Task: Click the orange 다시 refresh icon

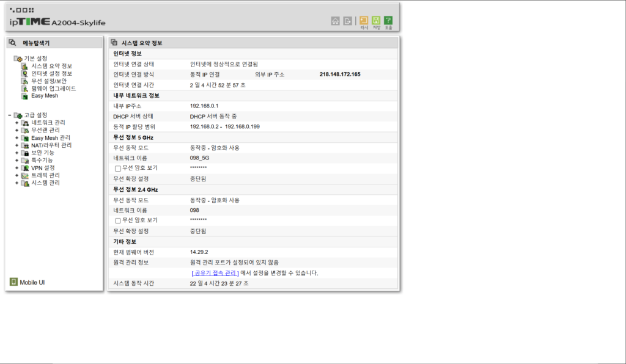Action: [x=364, y=21]
